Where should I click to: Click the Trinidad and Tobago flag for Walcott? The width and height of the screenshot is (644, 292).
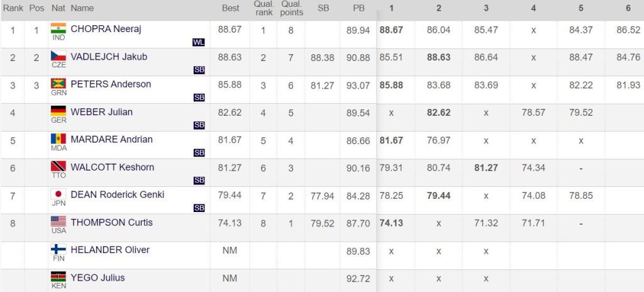tap(58, 166)
